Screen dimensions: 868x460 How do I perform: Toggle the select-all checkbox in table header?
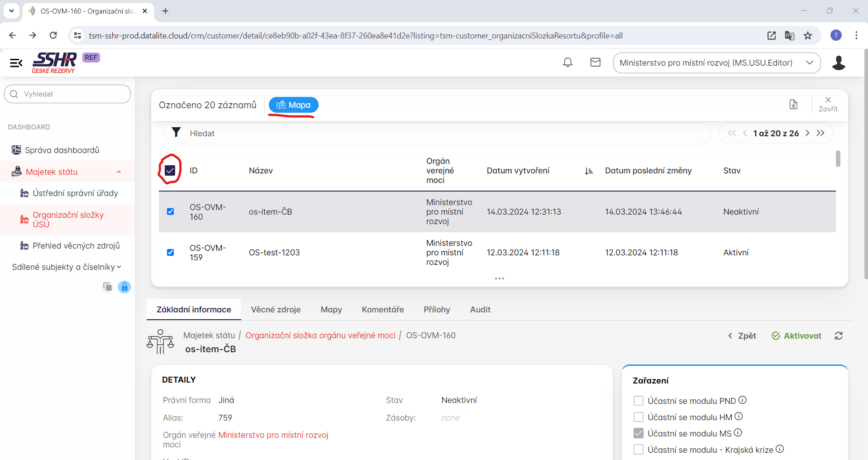point(170,171)
